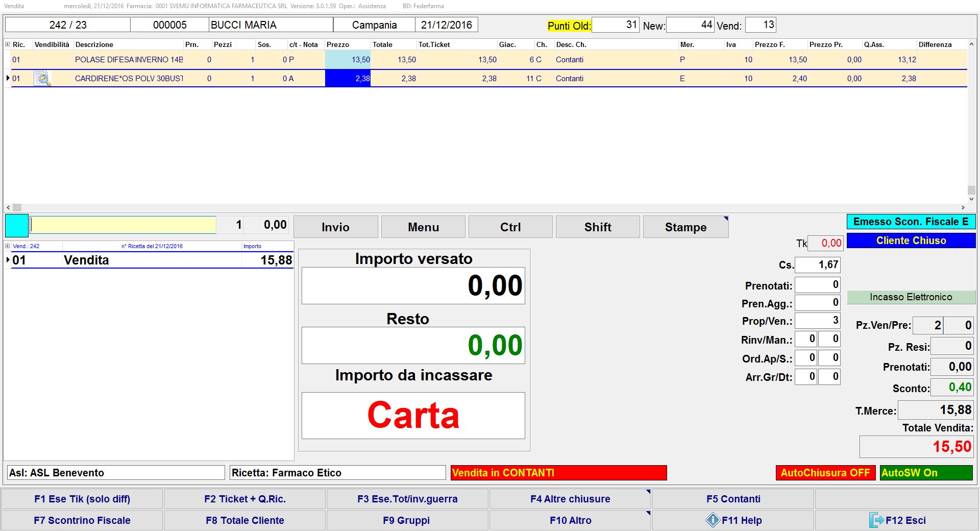The image size is (980, 531).
Task: Open the F10 Altro menu
Action: [570, 520]
